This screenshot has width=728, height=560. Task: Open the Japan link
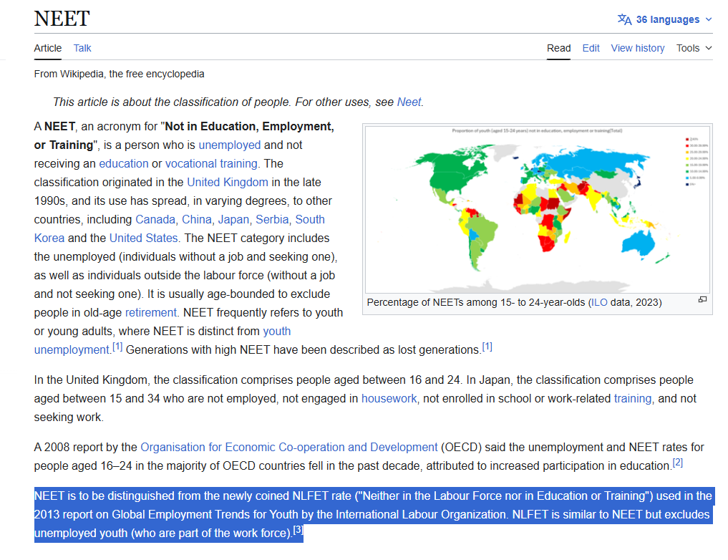[x=233, y=220]
